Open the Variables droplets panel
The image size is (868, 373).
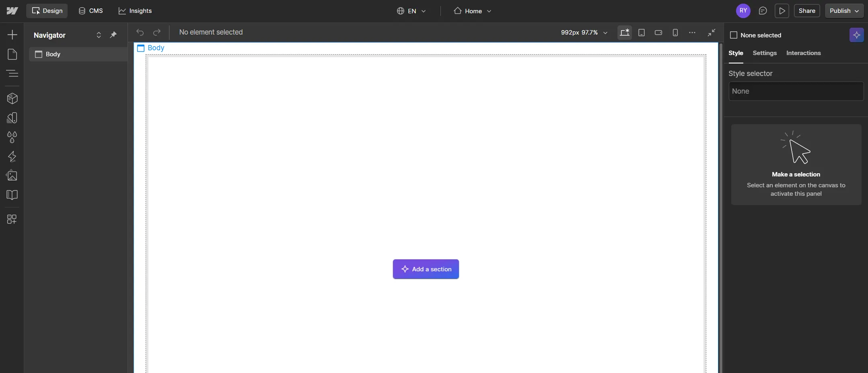(12, 137)
